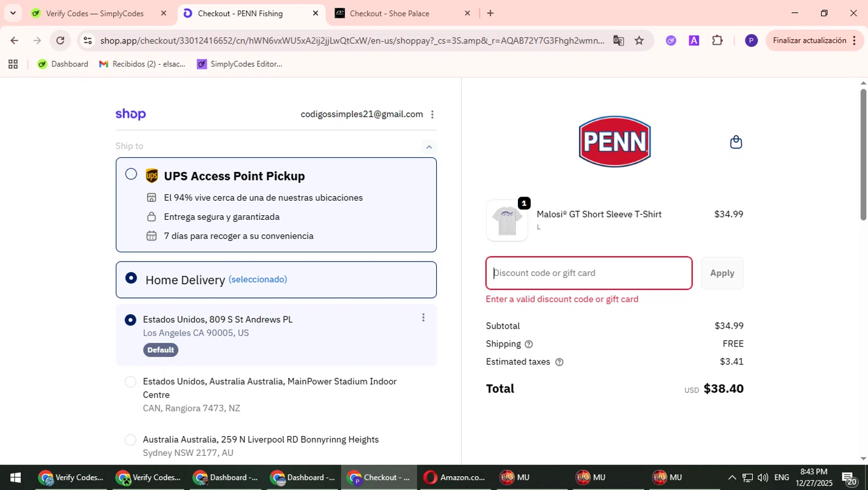Open SimplyCodes Editor bookmark
Image resolution: width=868 pixels, height=490 pixels.
(240, 64)
